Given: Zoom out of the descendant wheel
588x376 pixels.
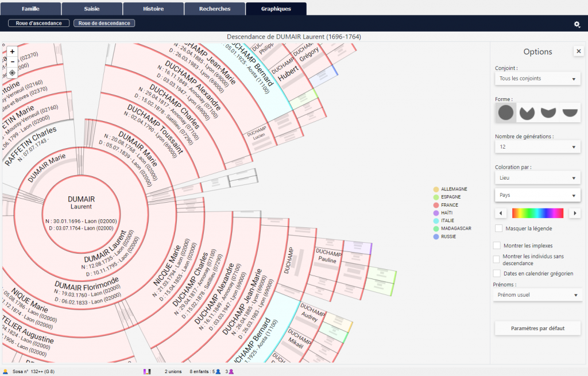Looking at the screenshot, I should (x=12, y=62).
